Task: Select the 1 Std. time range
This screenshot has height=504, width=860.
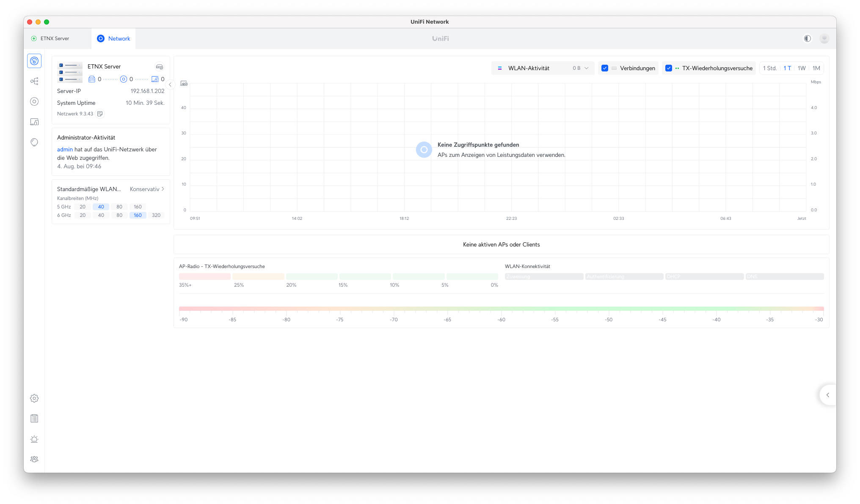Action: tap(770, 68)
